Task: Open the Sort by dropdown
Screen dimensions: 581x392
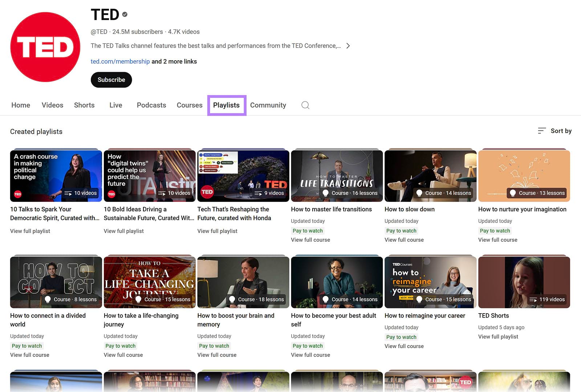Action: pos(561,131)
